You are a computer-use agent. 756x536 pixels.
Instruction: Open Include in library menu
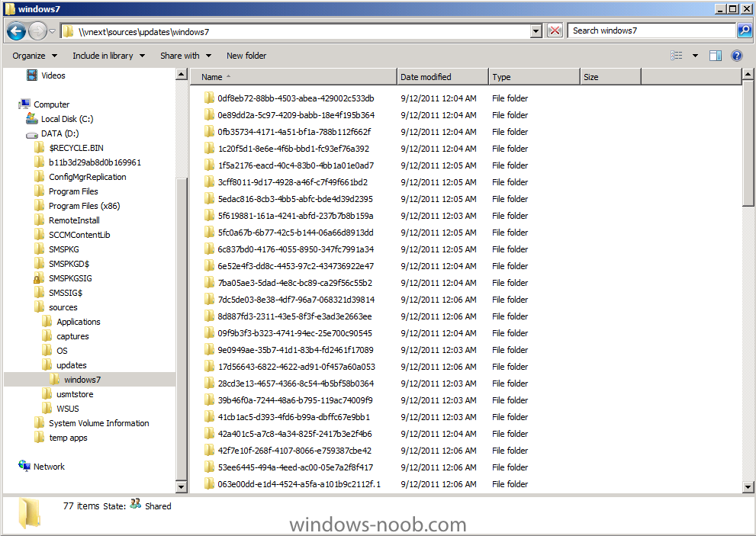[x=108, y=56]
